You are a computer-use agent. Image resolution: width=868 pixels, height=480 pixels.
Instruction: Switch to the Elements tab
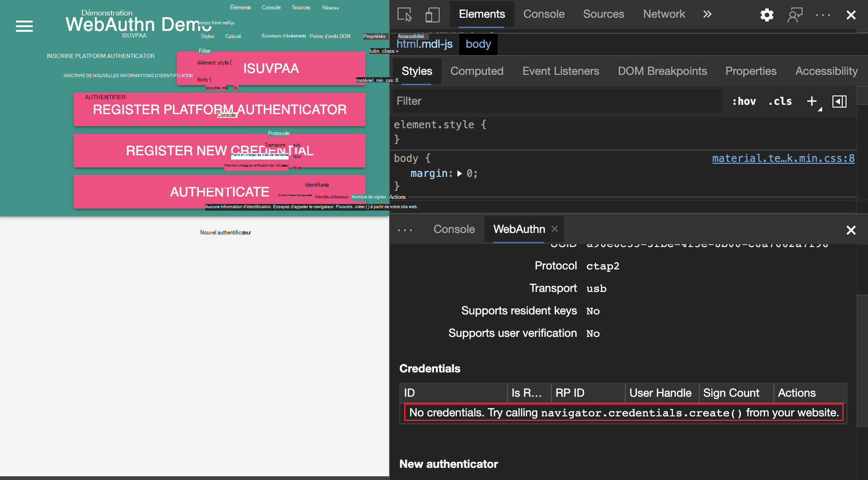point(482,14)
